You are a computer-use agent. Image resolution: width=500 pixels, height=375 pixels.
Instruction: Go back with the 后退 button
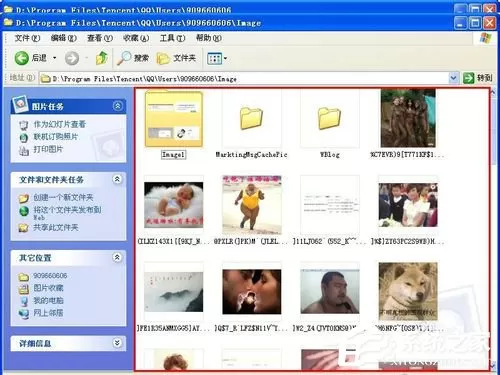coord(30,58)
